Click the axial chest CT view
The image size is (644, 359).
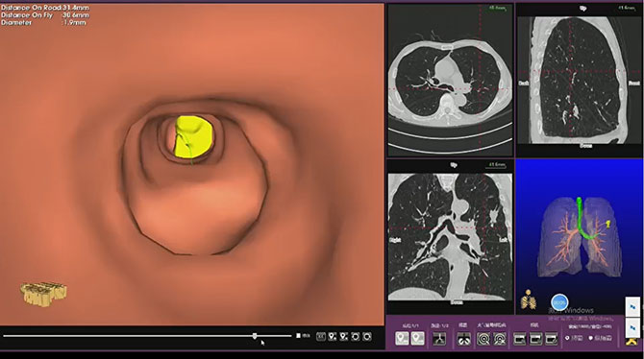450,80
